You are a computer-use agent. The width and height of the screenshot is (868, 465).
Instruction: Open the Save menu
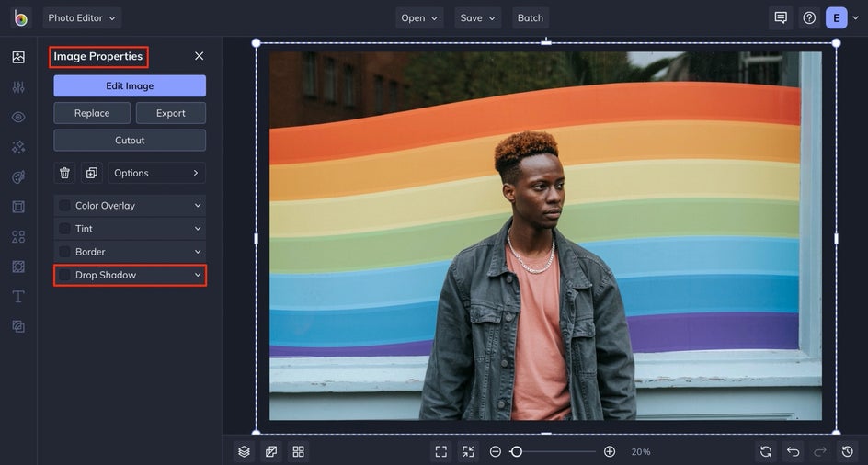pyautogui.click(x=477, y=17)
